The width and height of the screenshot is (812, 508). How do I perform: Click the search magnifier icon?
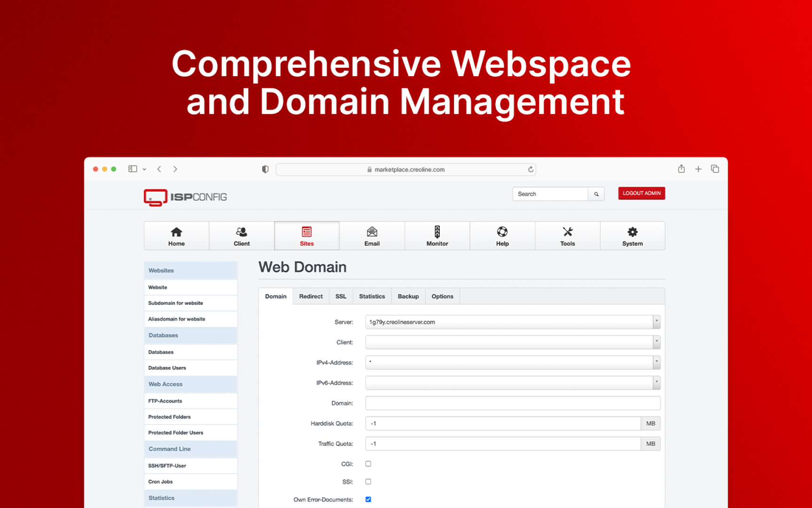[596, 194]
